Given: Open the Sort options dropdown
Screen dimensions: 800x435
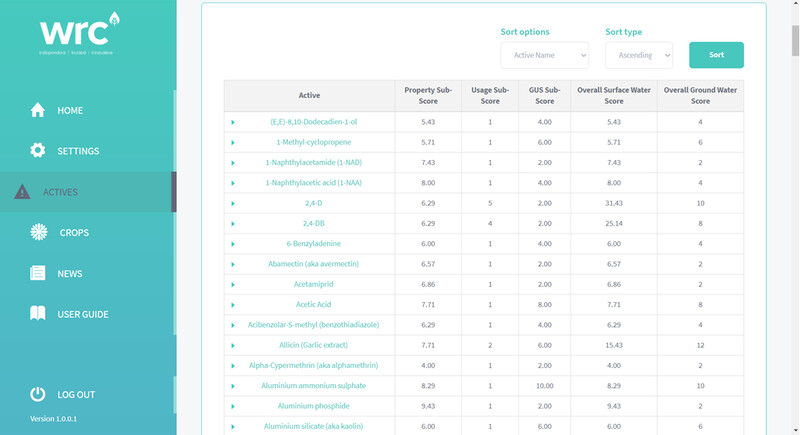Looking at the screenshot, I should 544,55.
